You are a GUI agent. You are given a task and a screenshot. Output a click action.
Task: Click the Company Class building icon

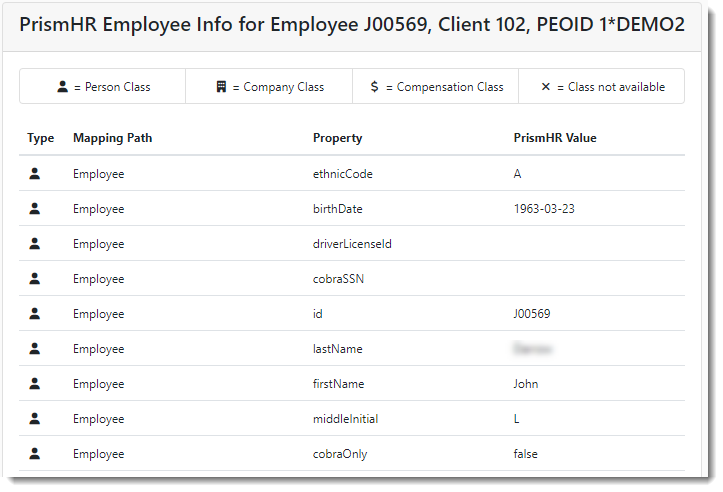click(221, 87)
